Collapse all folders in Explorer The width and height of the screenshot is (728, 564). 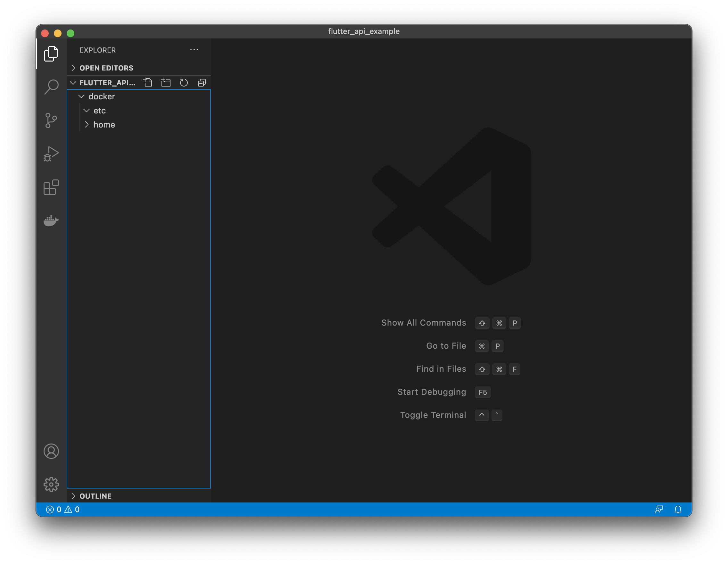[202, 83]
